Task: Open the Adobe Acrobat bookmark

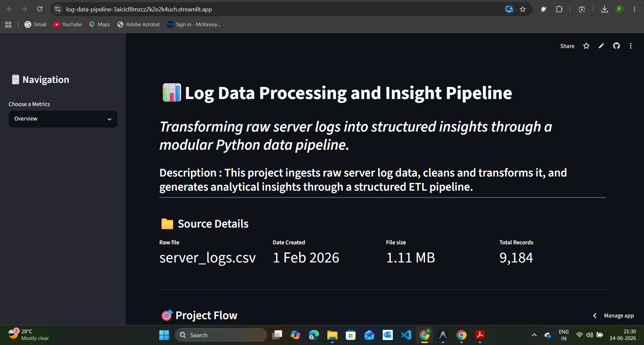Action: (x=139, y=24)
